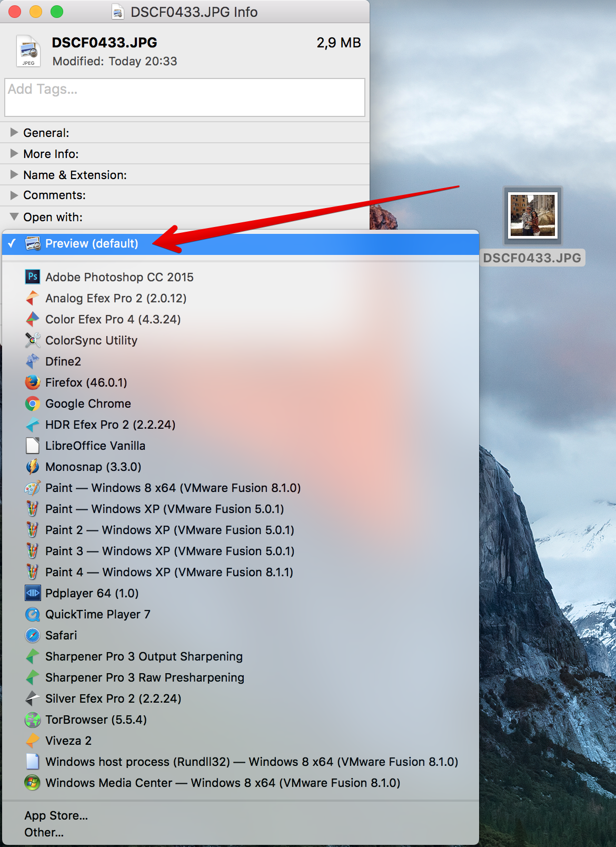Click the green zoom window button
The height and width of the screenshot is (847, 616).
coord(57,12)
